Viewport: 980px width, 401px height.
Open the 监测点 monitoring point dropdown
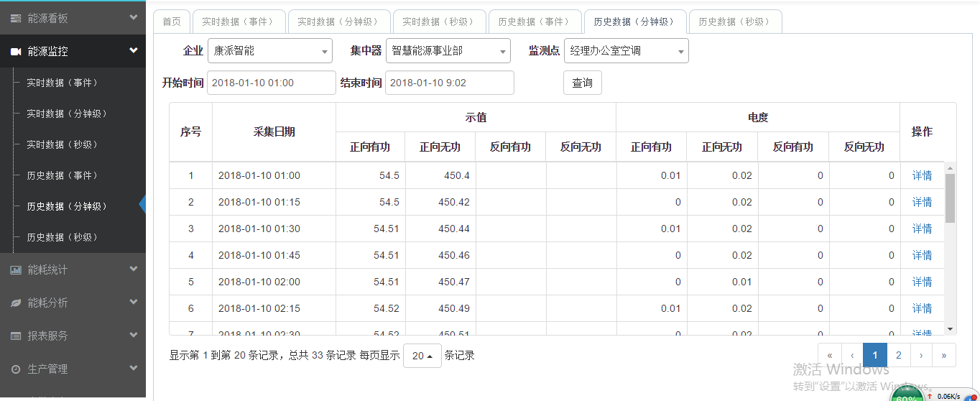[626, 51]
